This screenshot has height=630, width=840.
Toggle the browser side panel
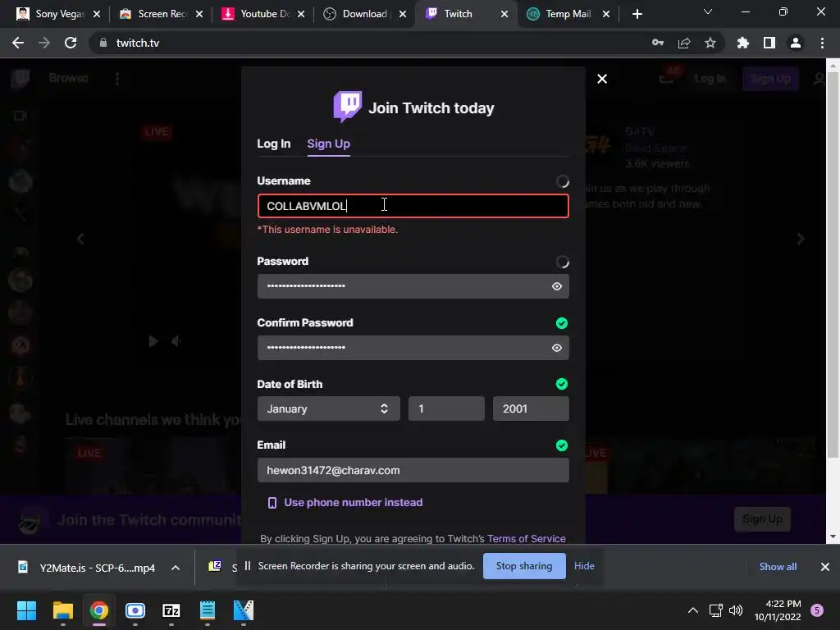pos(769,43)
